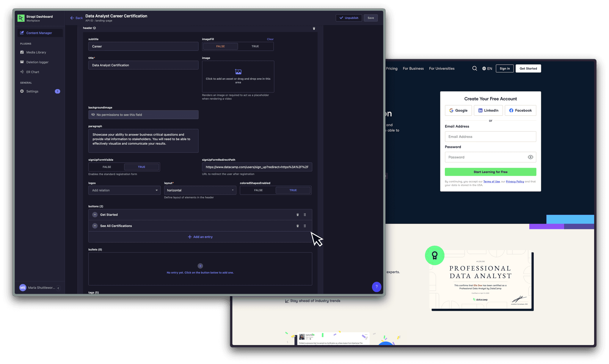The height and width of the screenshot is (364, 609).
Task: Show password using eye icon
Action: click(530, 157)
